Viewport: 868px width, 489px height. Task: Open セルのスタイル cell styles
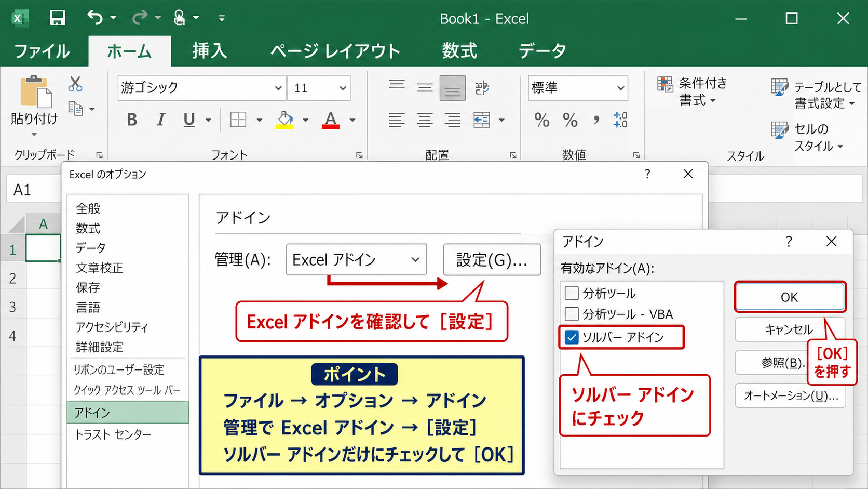807,137
